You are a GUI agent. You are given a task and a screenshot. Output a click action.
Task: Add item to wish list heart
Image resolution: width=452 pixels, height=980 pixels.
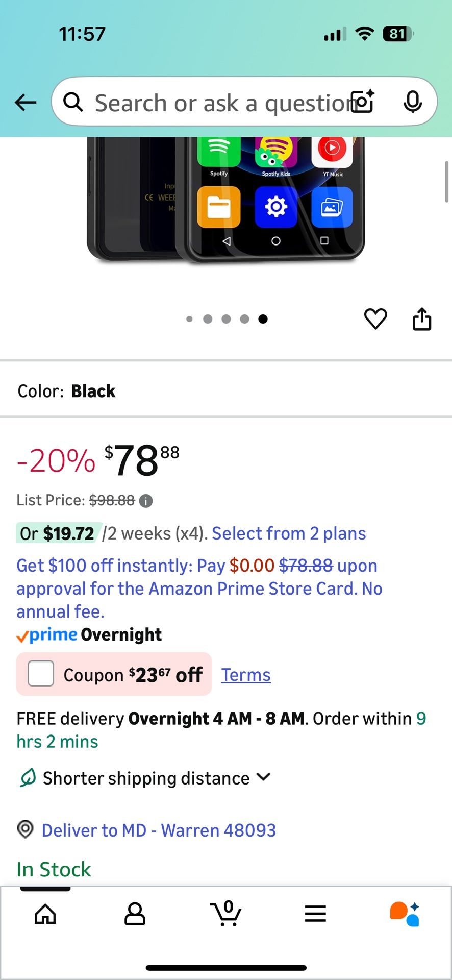375,319
